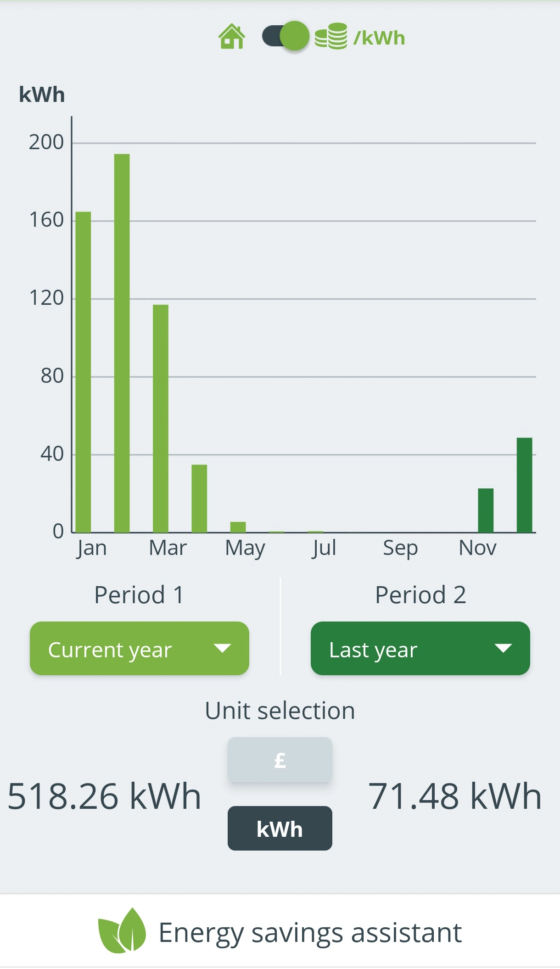Select the £ unit button
Image resolution: width=560 pixels, height=969 pixels.
(x=280, y=760)
